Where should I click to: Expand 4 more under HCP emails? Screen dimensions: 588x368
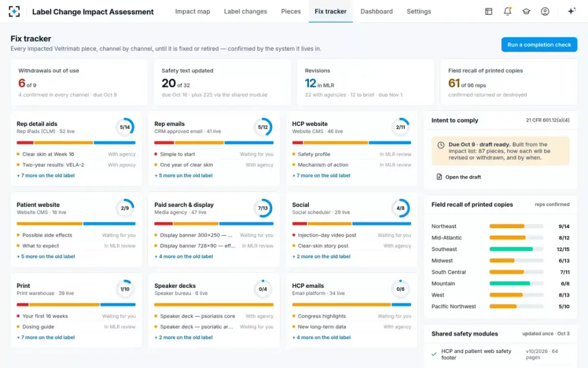321,338
